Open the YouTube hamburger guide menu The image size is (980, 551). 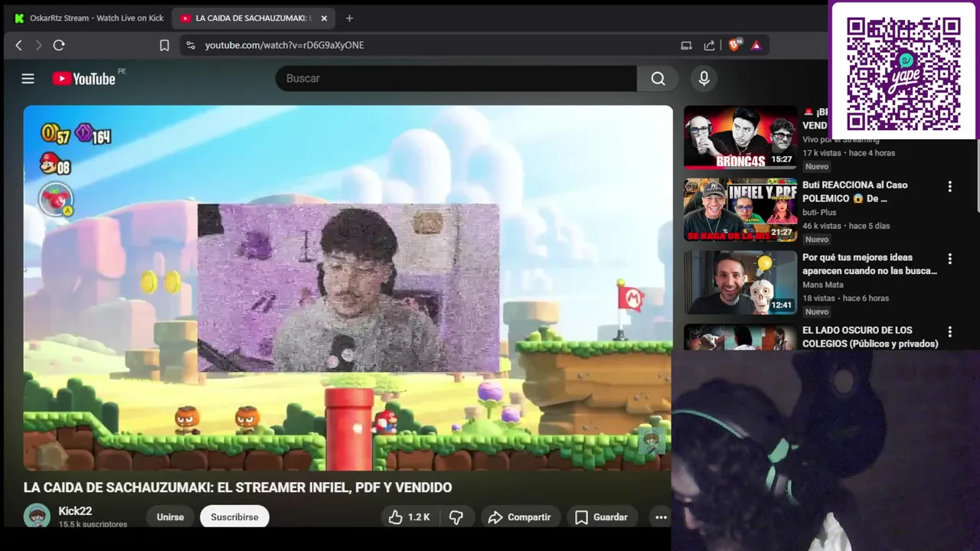pos(28,78)
